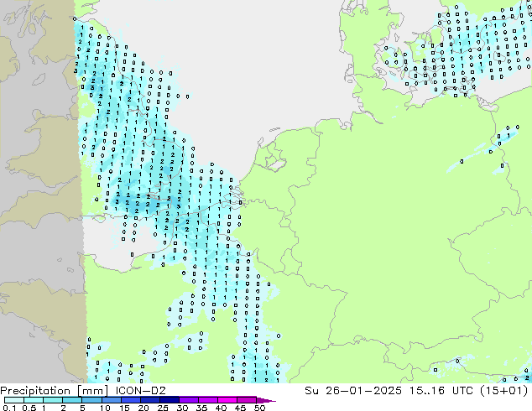Click the 30–35 mm purple legend swatch
The width and height of the screenshot is (532, 411).
188,400
